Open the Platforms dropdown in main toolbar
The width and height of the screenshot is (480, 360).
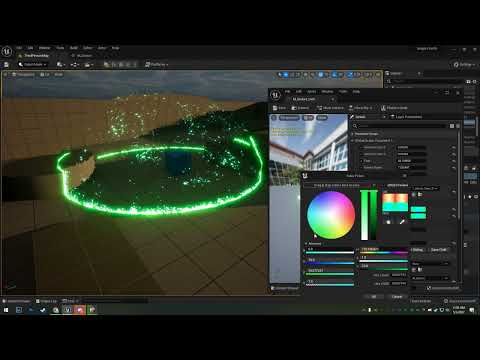(x=157, y=65)
